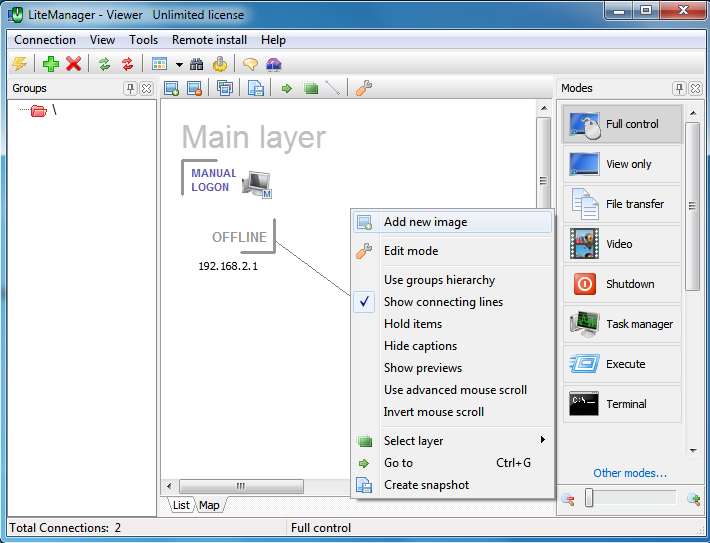Close the Groups panel
The width and height of the screenshot is (710, 543).
pyautogui.click(x=146, y=88)
